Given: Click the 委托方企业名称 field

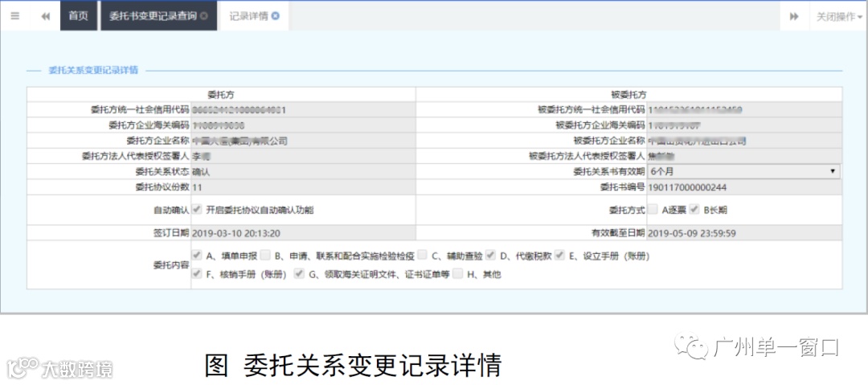Looking at the screenshot, I should point(303,141).
